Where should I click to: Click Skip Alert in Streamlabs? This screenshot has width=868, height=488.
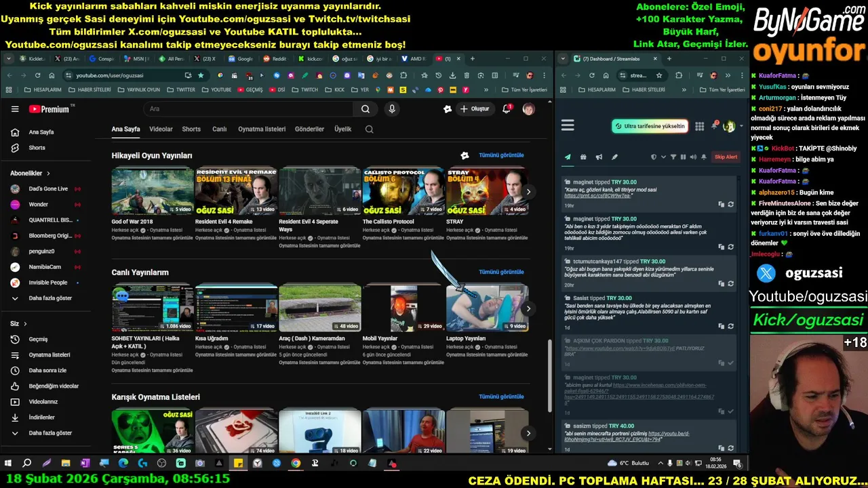(x=726, y=157)
